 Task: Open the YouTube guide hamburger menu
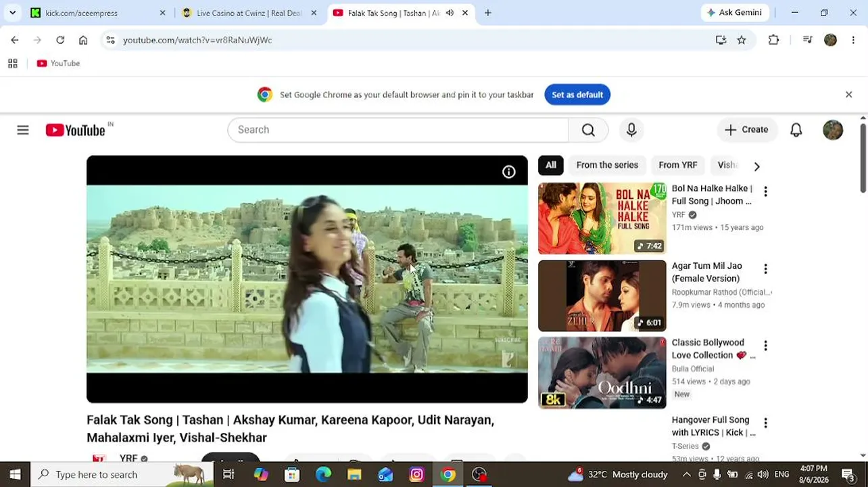click(x=23, y=130)
